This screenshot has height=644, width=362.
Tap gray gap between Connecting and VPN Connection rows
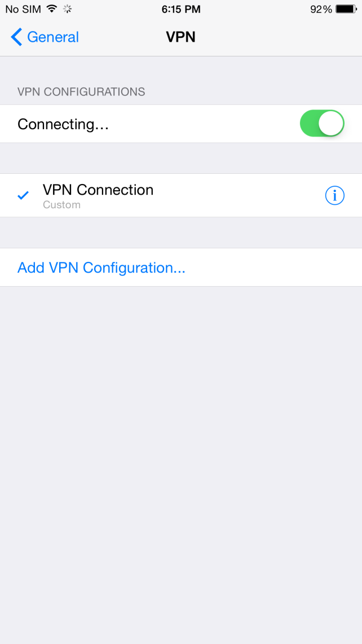click(181, 158)
